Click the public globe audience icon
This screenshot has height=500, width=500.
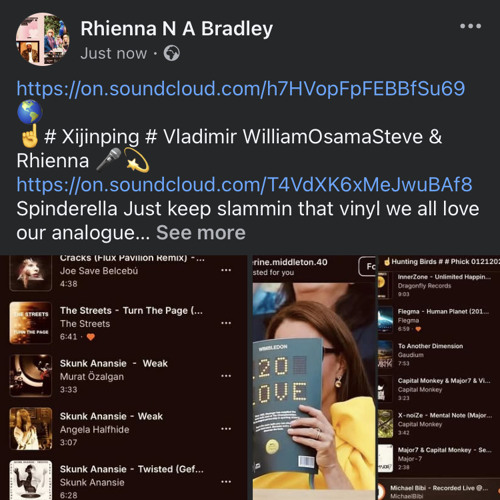point(172,53)
